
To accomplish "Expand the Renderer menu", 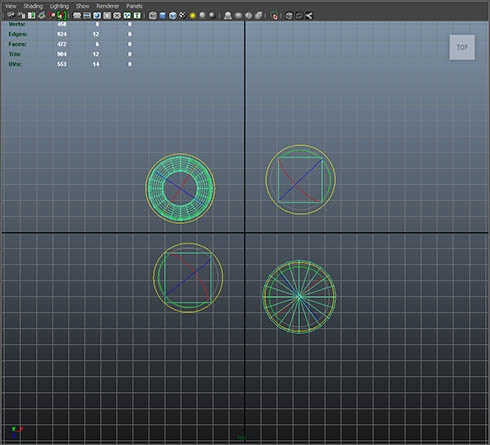I will 107,6.
